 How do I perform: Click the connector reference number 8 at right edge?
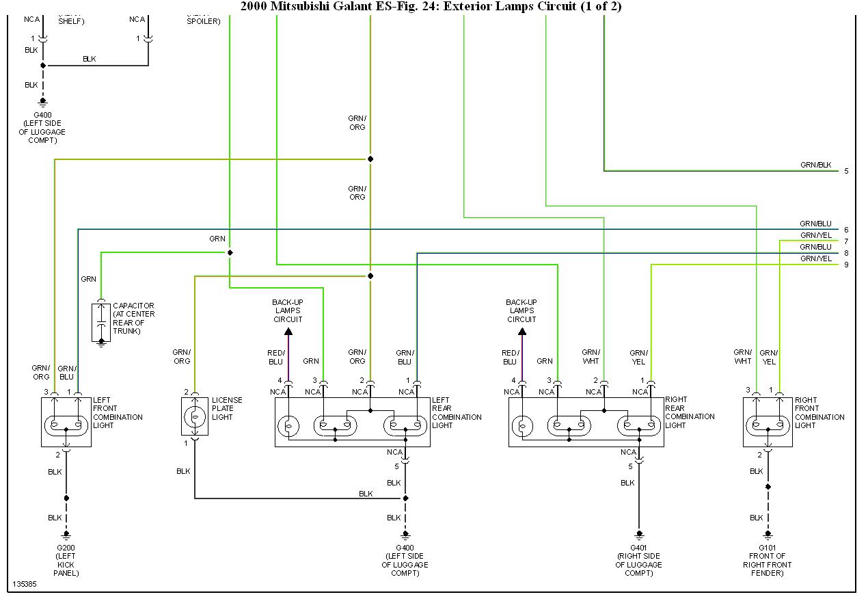(846, 254)
